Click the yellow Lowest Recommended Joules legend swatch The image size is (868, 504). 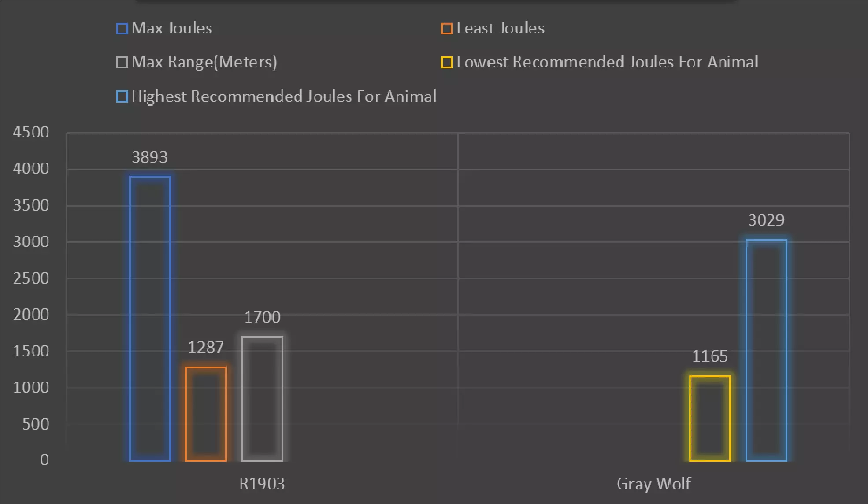(x=446, y=62)
